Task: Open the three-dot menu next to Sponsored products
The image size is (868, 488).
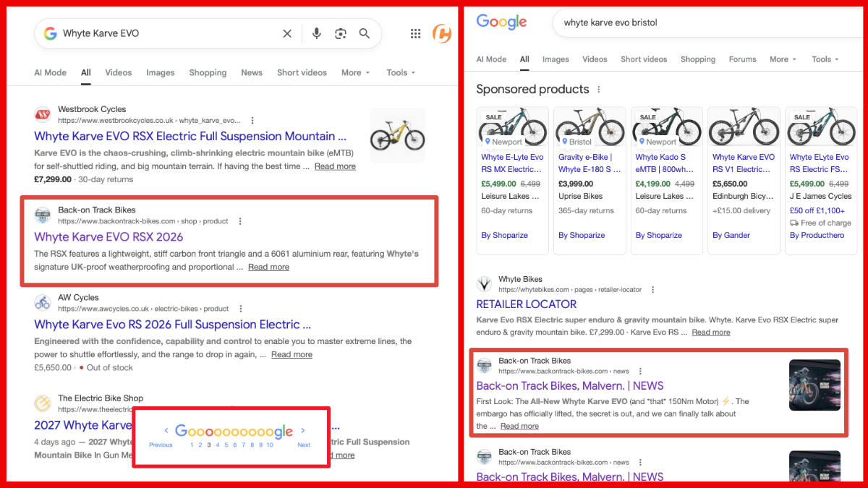Action: [x=598, y=89]
